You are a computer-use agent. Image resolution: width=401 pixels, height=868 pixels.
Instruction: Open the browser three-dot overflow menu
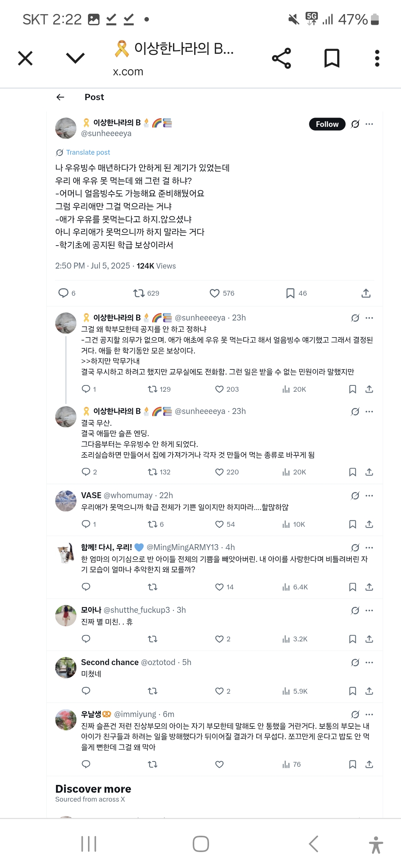pos(377,58)
